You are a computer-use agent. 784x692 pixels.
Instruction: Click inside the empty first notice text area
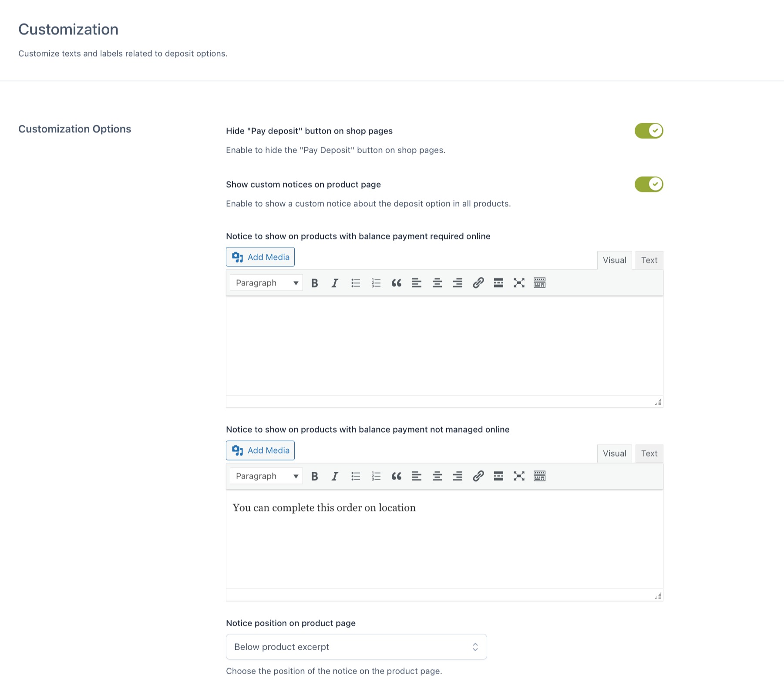pos(444,346)
